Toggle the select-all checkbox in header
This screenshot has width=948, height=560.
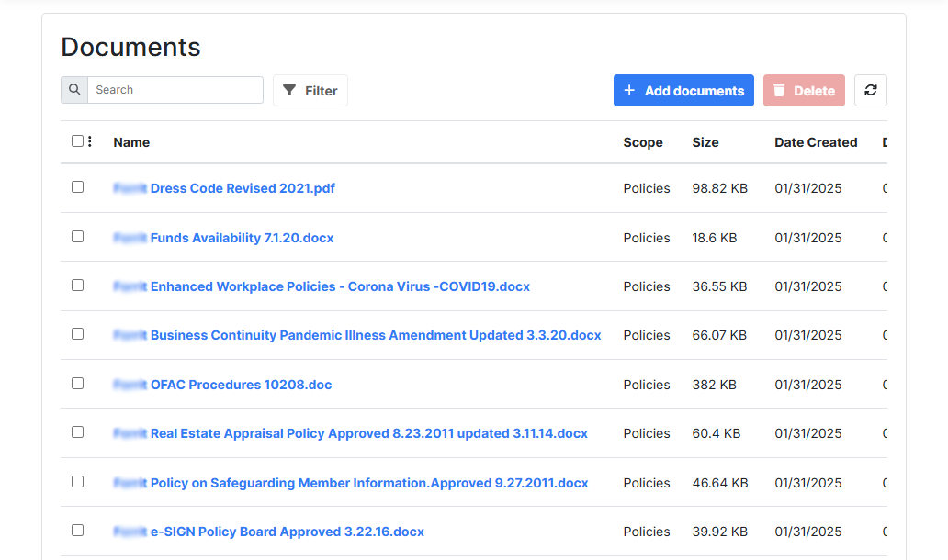click(x=77, y=141)
